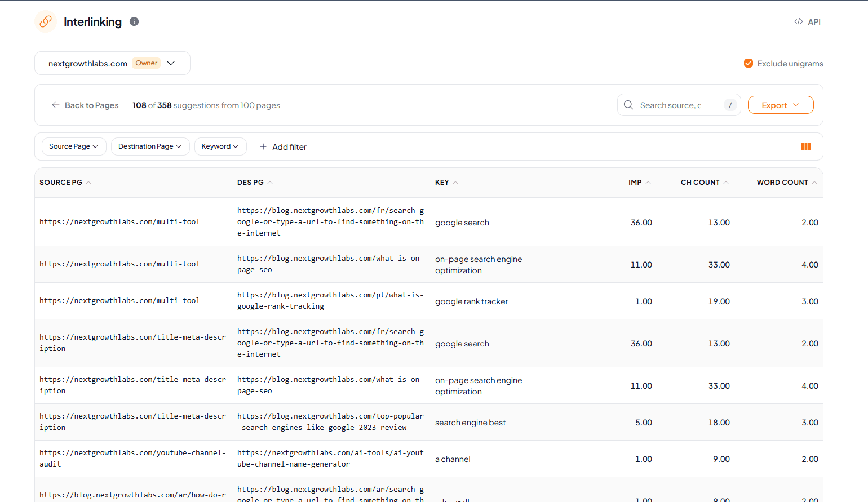Click source URL youtube-channel-audit

click(132, 459)
